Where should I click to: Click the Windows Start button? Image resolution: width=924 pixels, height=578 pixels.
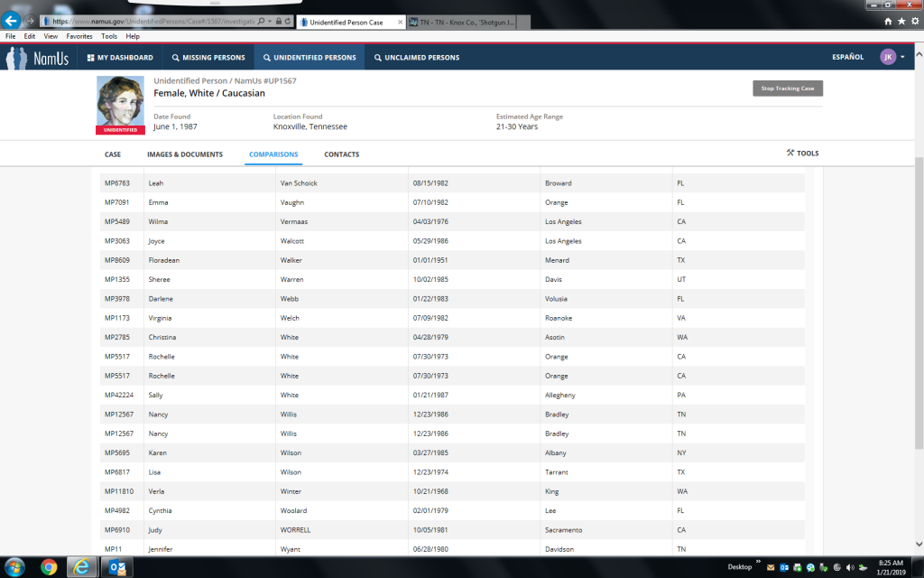[14, 567]
